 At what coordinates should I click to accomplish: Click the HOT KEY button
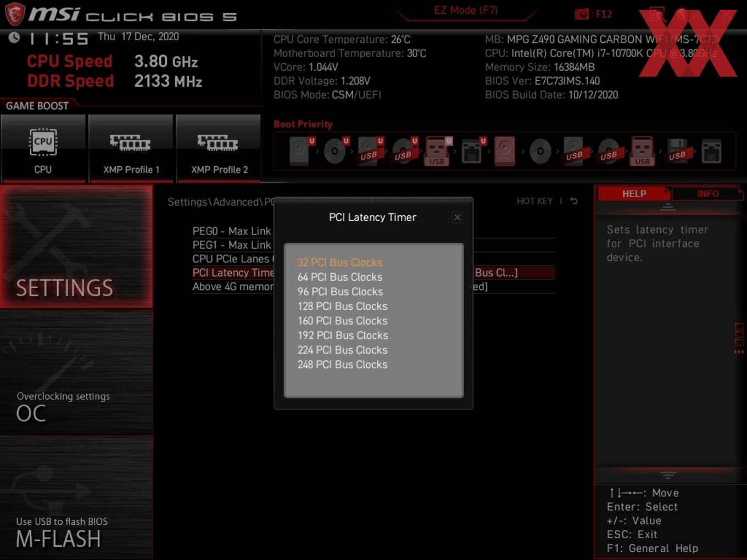coord(534,201)
